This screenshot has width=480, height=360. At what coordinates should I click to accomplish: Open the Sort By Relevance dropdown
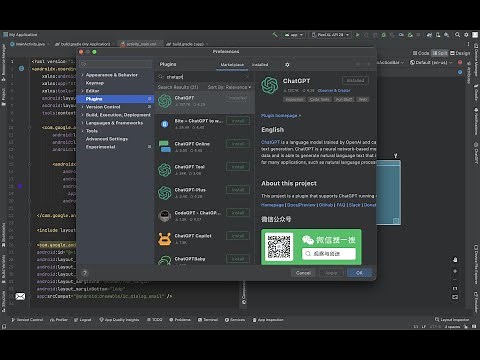tap(229, 87)
